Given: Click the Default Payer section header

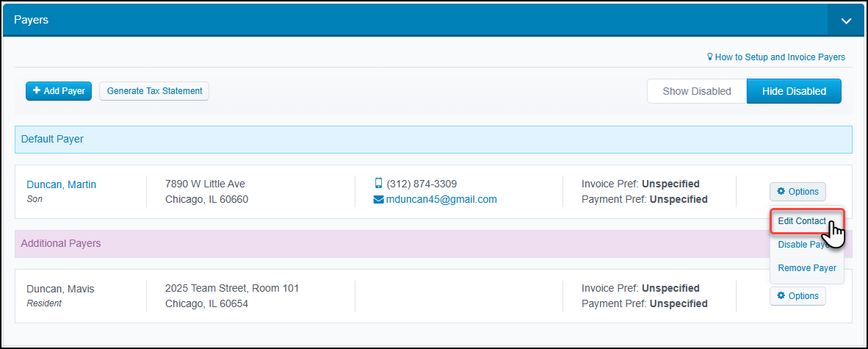Looking at the screenshot, I should tap(433, 140).
